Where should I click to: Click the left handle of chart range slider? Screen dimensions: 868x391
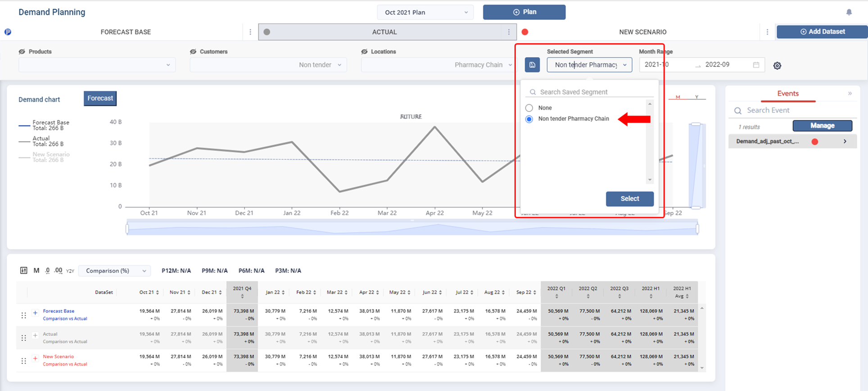[127, 229]
